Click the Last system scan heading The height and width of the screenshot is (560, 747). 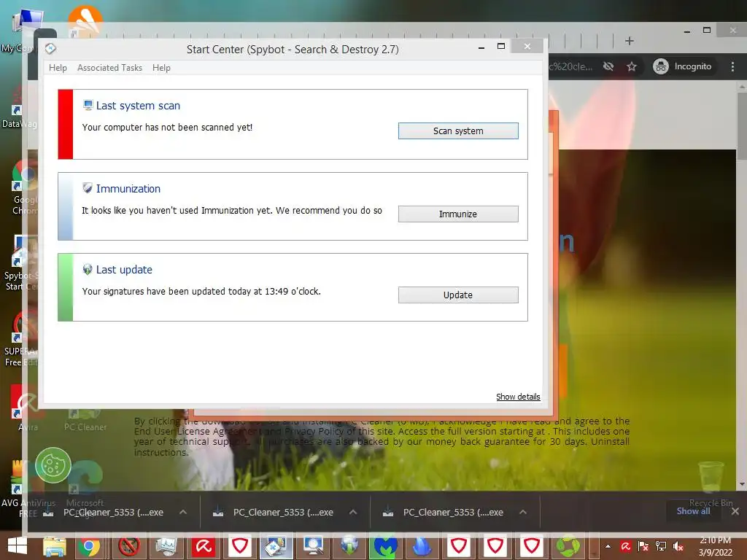click(x=138, y=106)
